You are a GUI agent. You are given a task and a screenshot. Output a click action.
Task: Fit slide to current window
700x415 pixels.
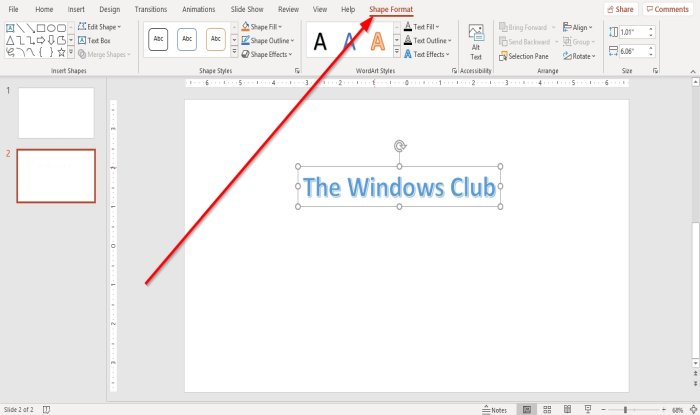693,410
